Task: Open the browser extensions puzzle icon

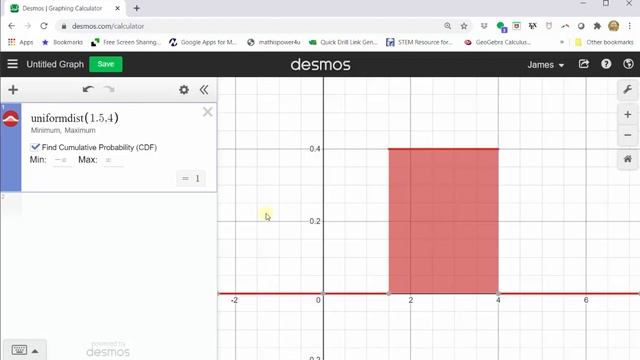Action: 597,26
